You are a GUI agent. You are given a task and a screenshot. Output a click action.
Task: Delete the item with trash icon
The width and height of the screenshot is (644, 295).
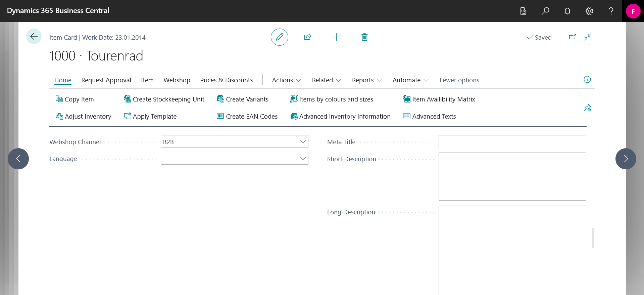coord(364,37)
